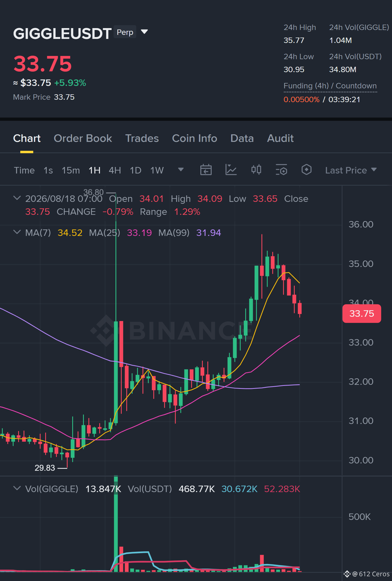Open chart display settings icon

coord(281,170)
